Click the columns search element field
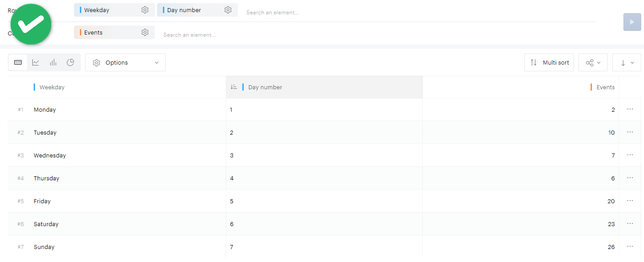Viewport: 644px width, 262px height. click(x=190, y=35)
